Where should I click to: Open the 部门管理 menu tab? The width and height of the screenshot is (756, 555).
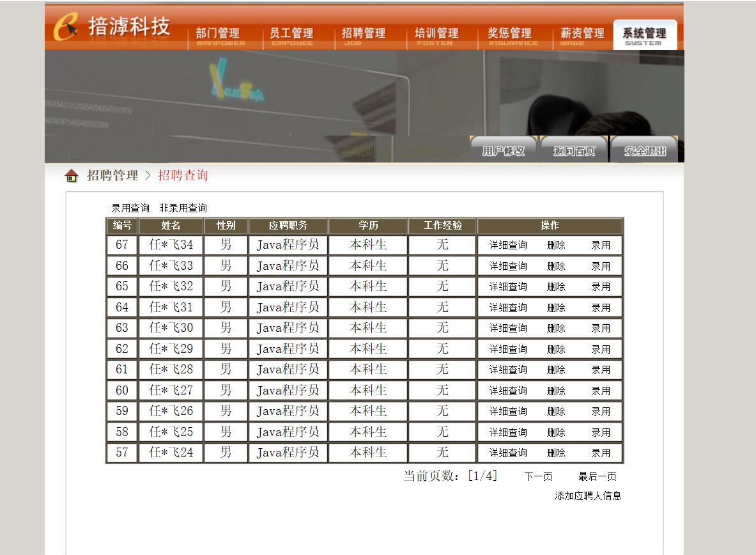pos(218,35)
